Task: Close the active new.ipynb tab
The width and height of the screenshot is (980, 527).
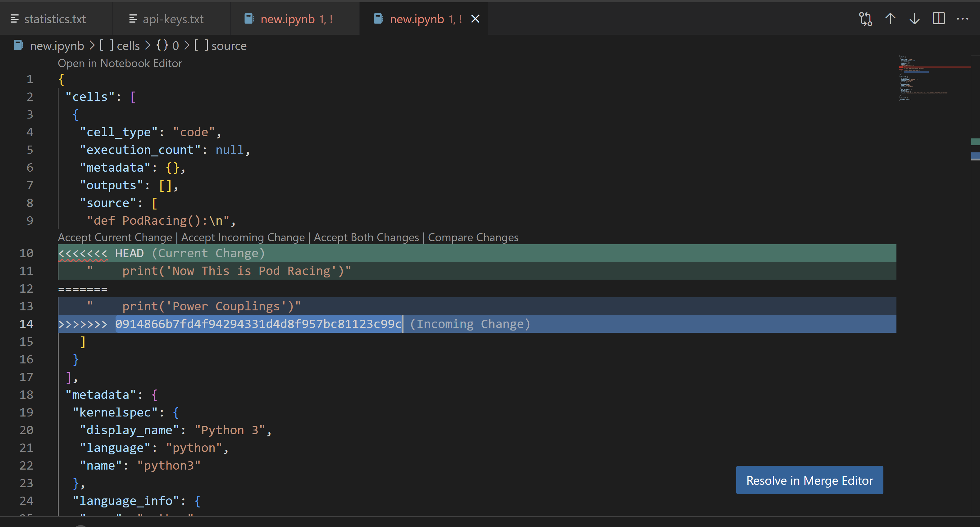Action: pyautogui.click(x=475, y=19)
